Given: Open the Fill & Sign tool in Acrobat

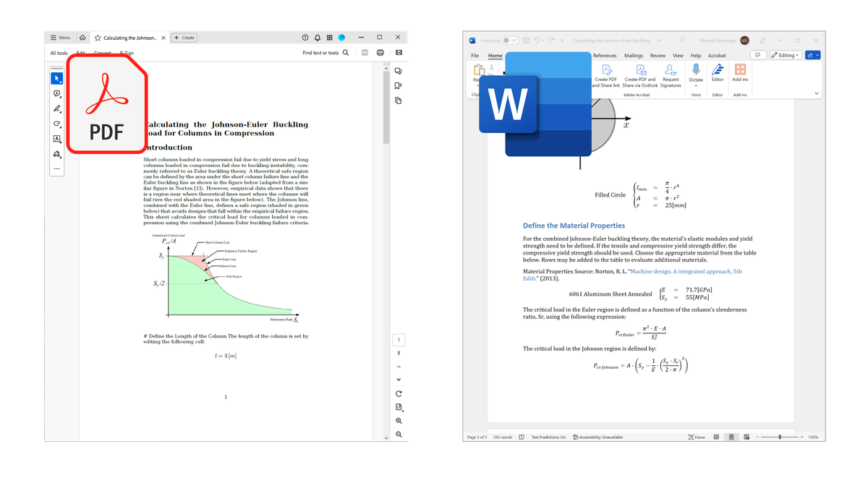Looking at the screenshot, I should click(56, 154).
